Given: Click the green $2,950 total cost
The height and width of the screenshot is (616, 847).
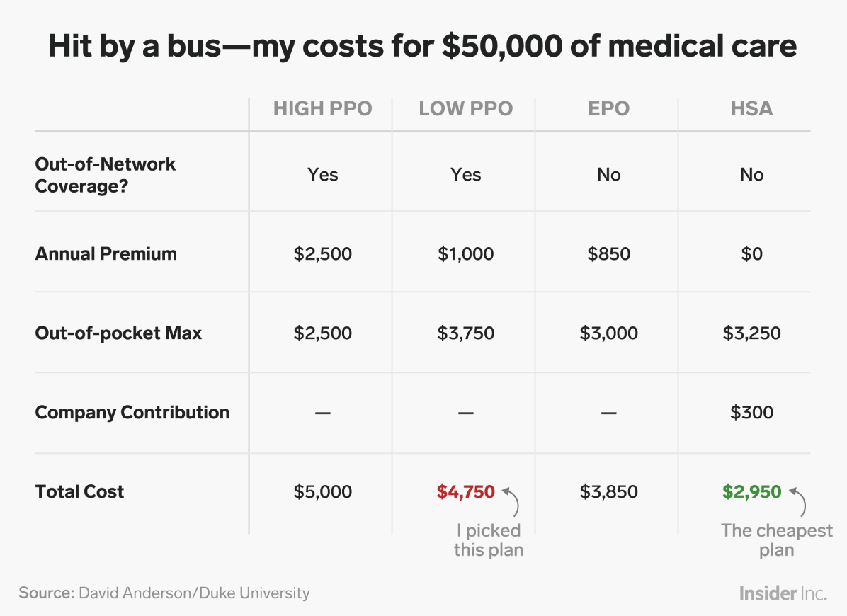Looking at the screenshot, I should tap(751, 492).
